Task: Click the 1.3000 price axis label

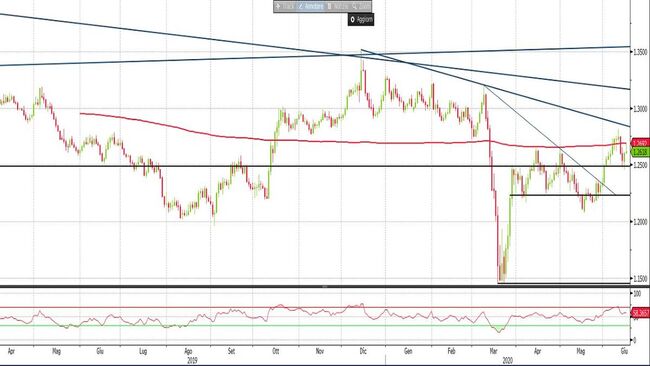Action: [640, 109]
